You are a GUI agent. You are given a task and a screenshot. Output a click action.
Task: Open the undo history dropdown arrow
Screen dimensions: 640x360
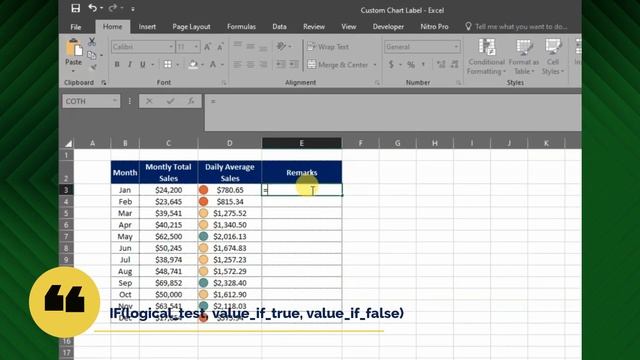[101, 8]
